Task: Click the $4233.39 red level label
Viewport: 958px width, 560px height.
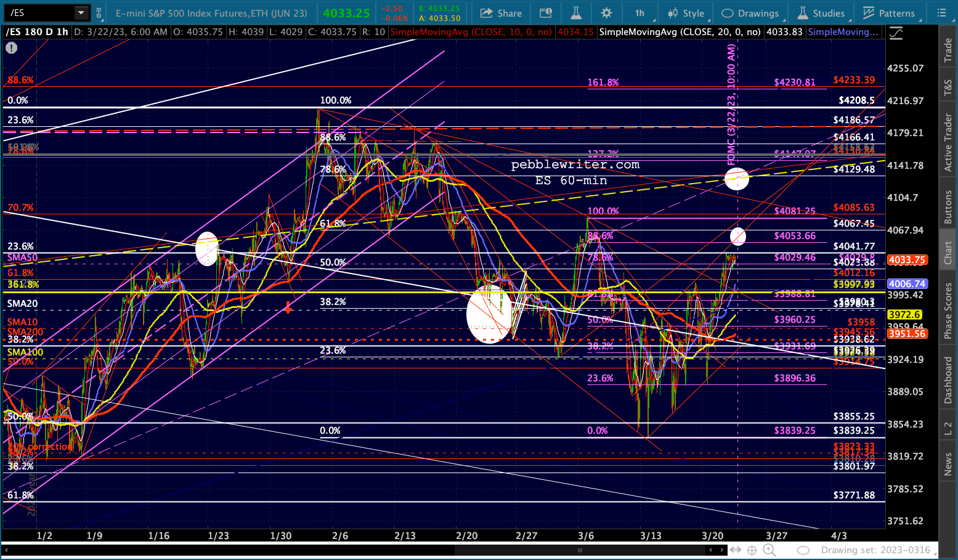Action: pyautogui.click(x=854, y=80)
